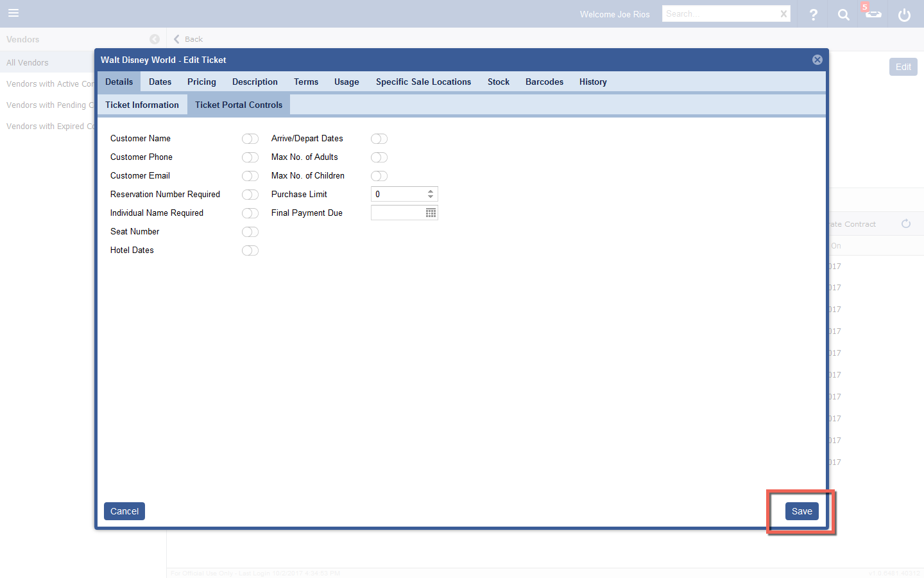Screen dimensions: 924x578
Task: Open the Ticket Information sub-tab
Action: [x=142, y=105]
